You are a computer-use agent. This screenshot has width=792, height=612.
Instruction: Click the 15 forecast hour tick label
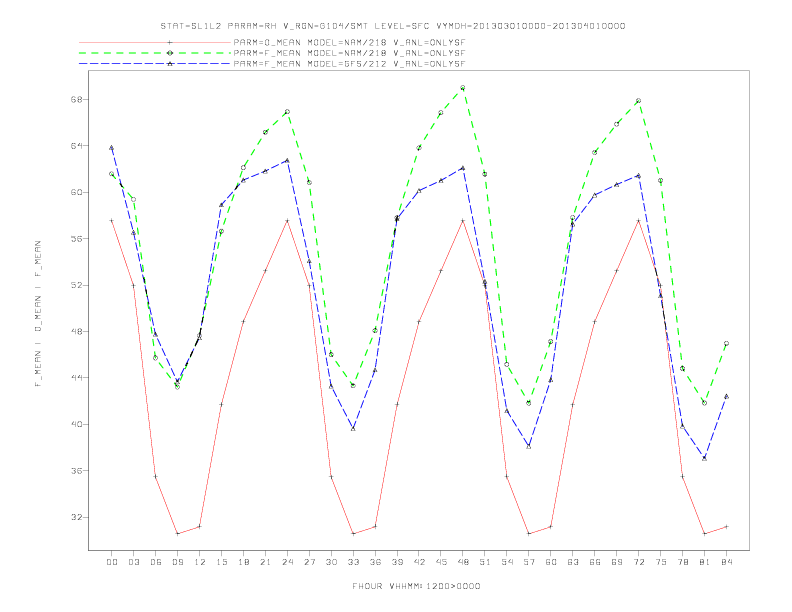point(221,562)
